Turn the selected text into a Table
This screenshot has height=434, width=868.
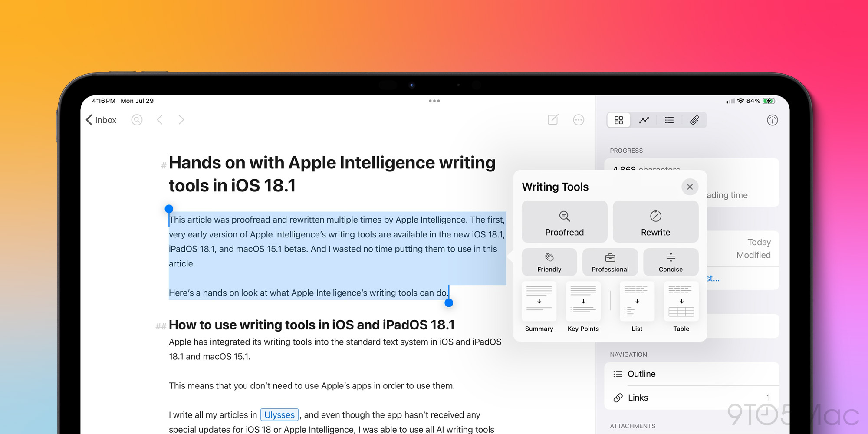click(x=681, y=304)
